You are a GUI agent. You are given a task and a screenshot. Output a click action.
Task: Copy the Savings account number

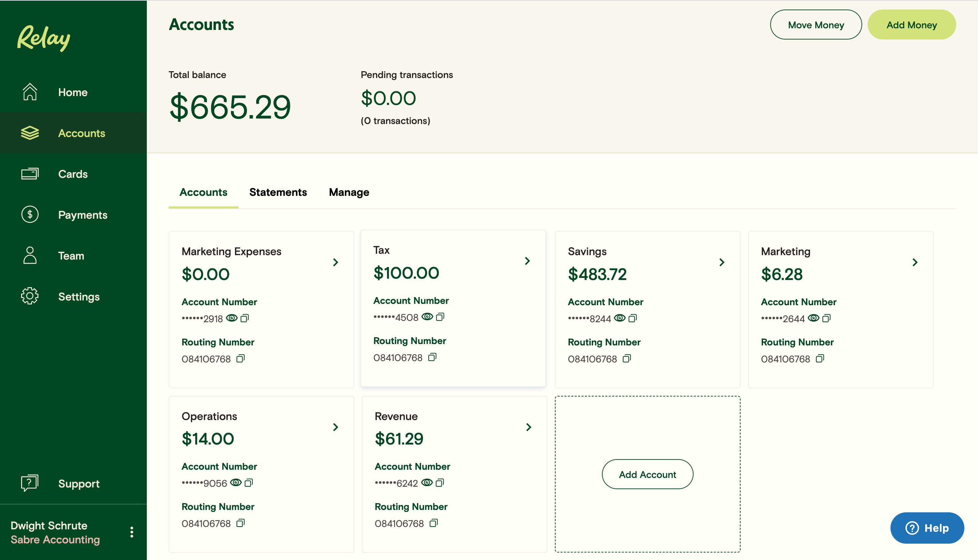tap(633, 318)
